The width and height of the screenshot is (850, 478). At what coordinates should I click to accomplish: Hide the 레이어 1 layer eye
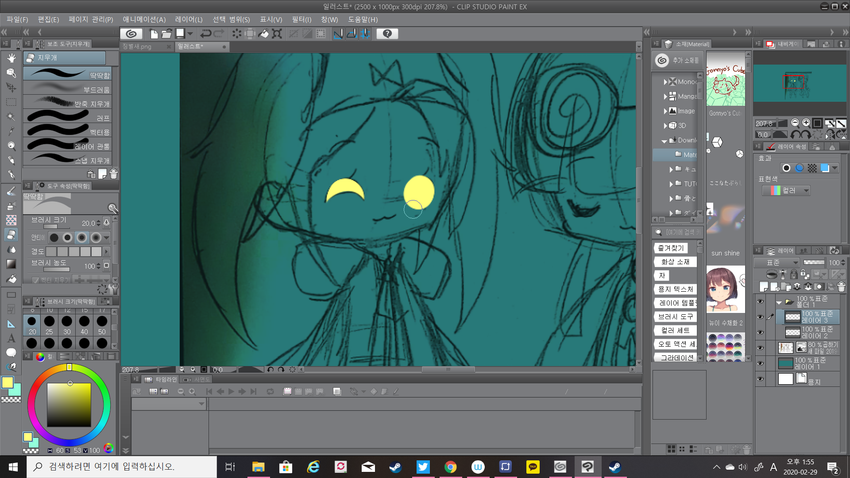(760, 364)
